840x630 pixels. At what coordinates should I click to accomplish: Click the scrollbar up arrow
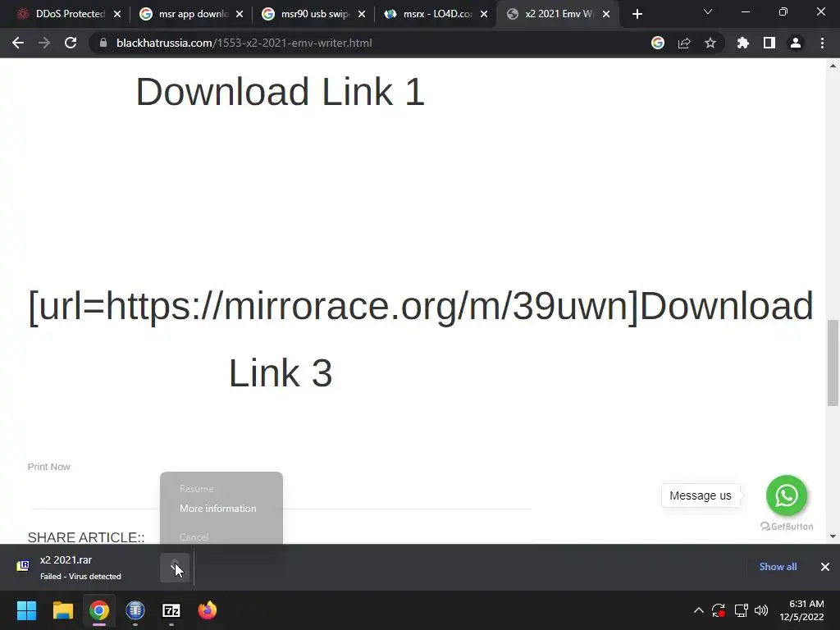coord(833,66)
